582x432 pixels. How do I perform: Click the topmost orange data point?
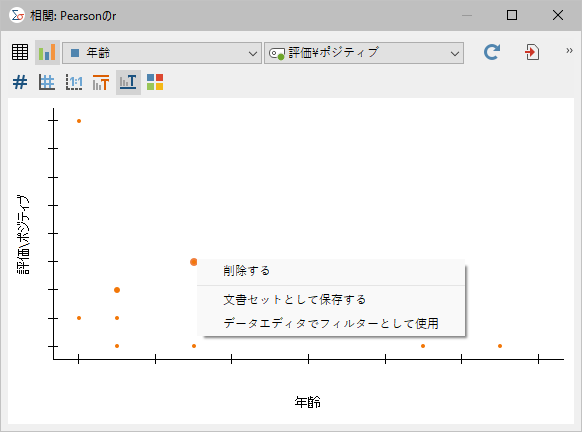coord(79,121)
